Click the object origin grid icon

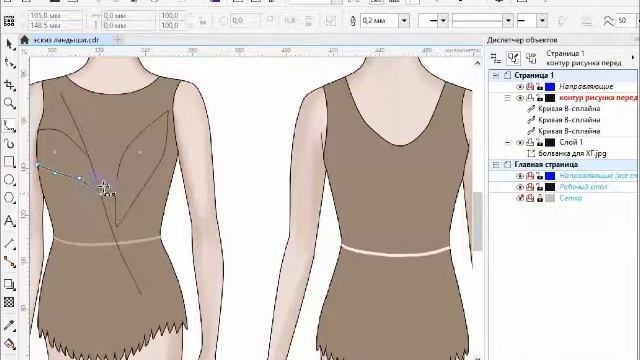pyautogui.click(x=9, y=20)
